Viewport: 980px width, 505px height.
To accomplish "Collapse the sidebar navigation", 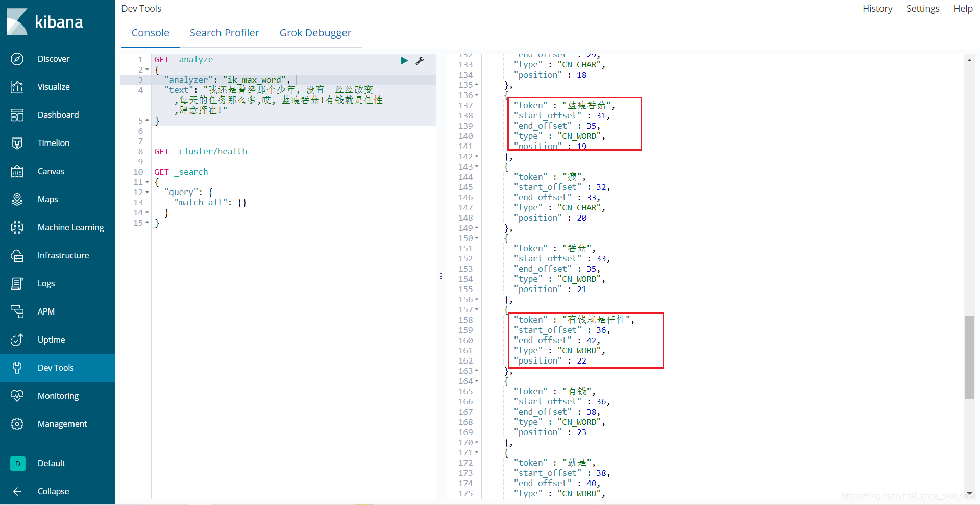I will tap(53, 491).
